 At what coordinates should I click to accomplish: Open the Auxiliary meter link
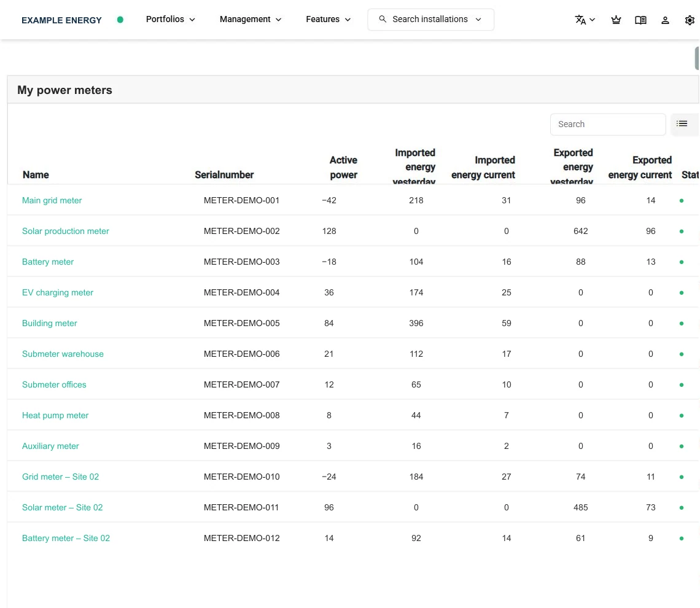click(50, 446)
